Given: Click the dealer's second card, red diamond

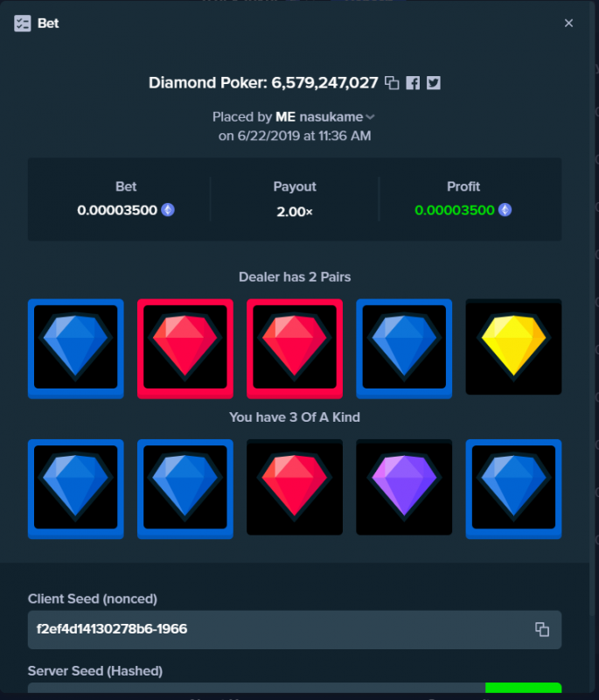Looking at the screenshot, I should point(185,348).
